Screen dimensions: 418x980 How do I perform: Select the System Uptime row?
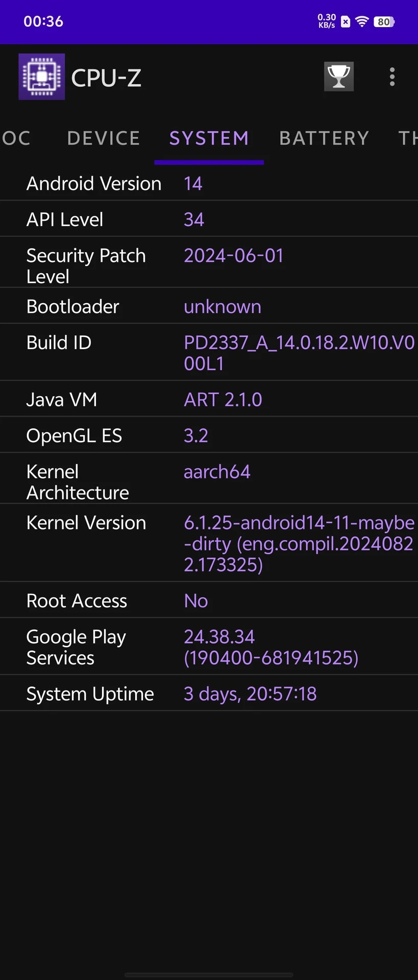209,694
